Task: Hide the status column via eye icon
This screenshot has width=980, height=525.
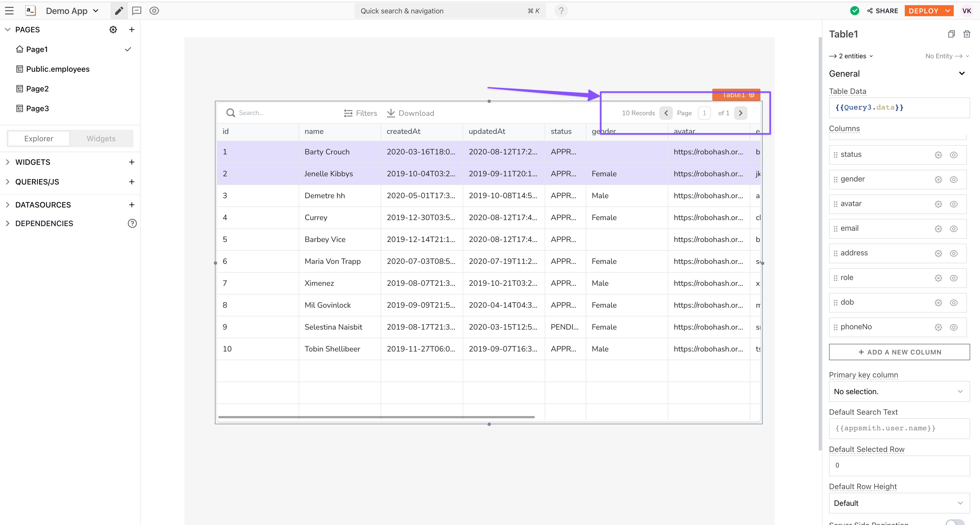Action: pyautogui.click(x=953, y=155)
